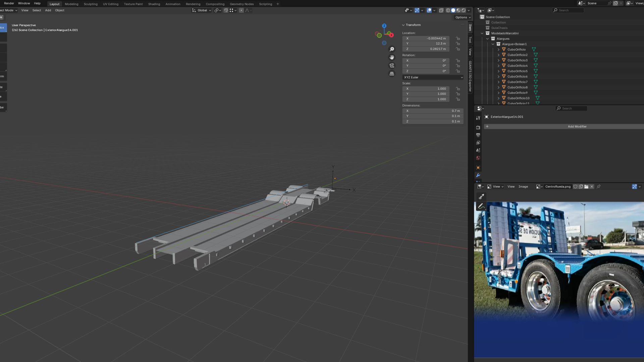
Task: Click new image duplicate icon beside CentroRueda.png
Action: tap(581, 187)
